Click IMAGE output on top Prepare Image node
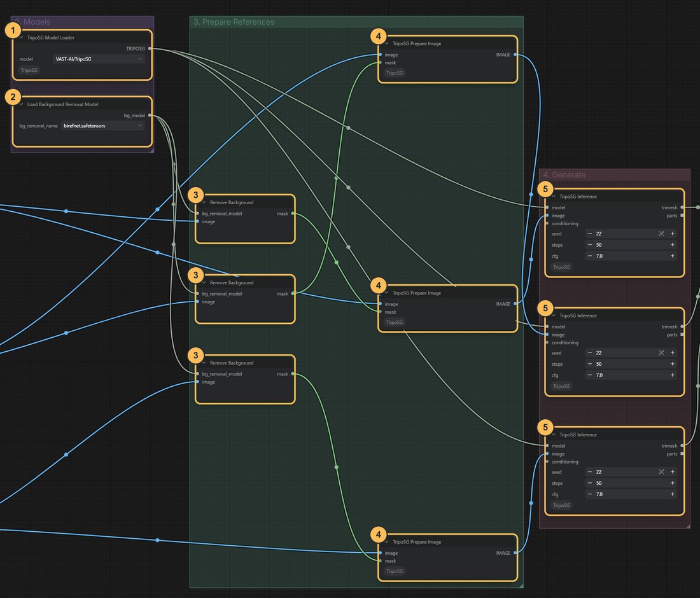 (515, 55)
